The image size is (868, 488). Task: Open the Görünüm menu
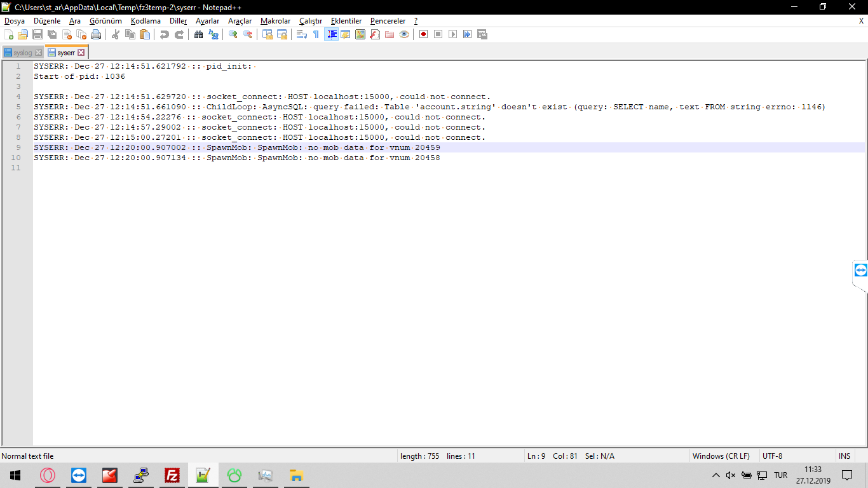[x=105, y=21]
